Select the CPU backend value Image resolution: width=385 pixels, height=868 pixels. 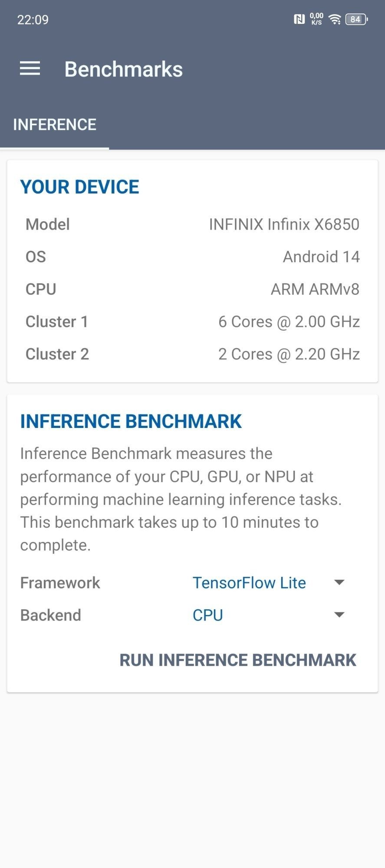(208, 615)
